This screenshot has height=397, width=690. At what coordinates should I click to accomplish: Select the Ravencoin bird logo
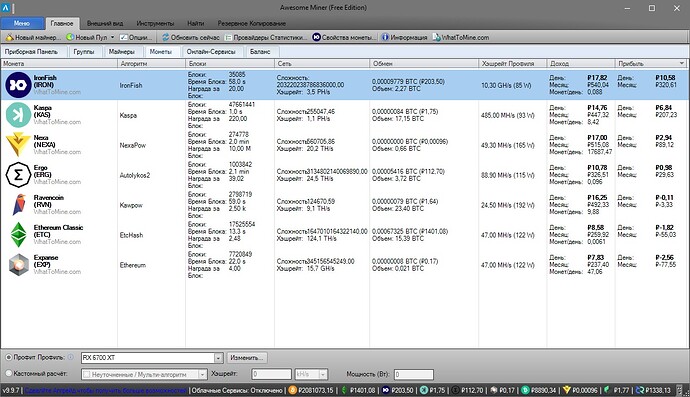(x=18, y=205)
